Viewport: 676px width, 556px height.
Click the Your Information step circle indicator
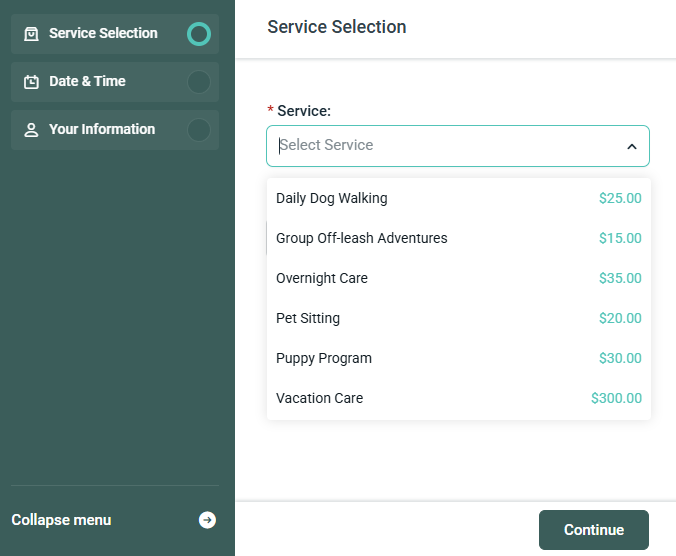tap(199, 130)
